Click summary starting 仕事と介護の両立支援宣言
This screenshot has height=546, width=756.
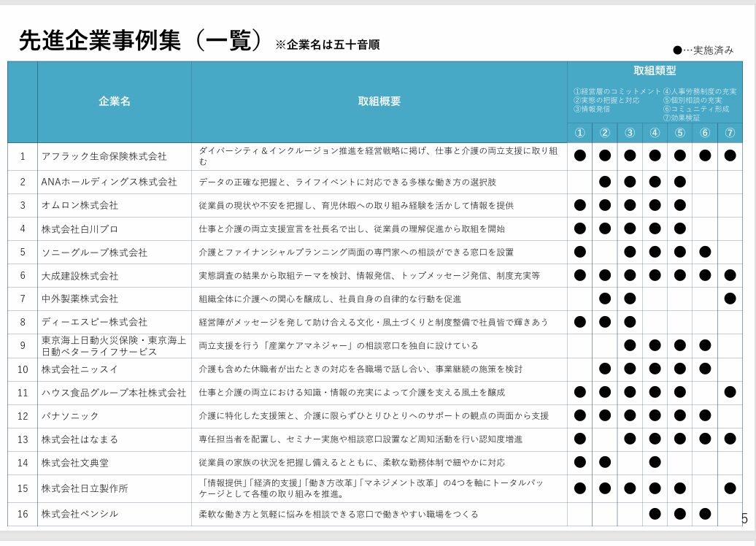pyautogui.click(x=352, y=228)
